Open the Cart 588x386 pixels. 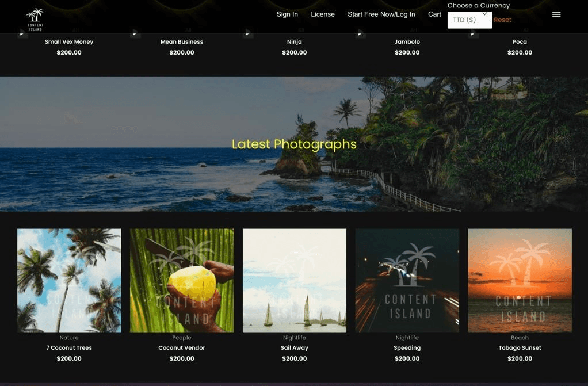[x=434, y=14]
